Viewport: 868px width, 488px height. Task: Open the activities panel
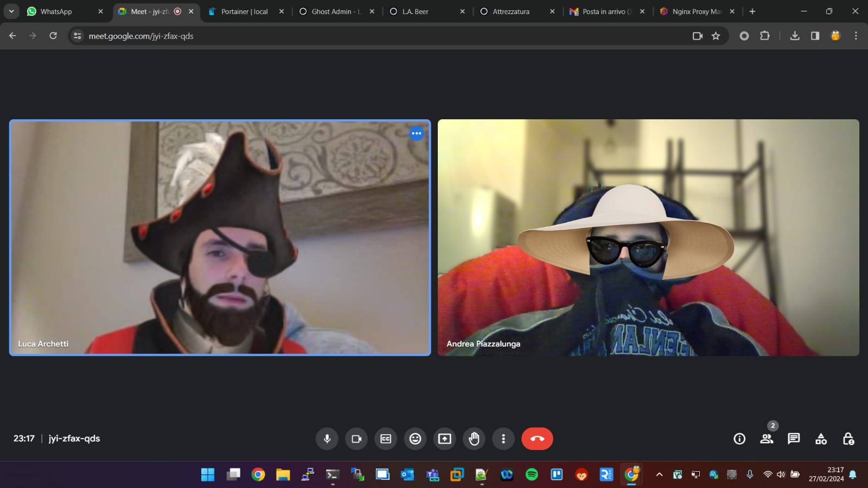[821, 439]
